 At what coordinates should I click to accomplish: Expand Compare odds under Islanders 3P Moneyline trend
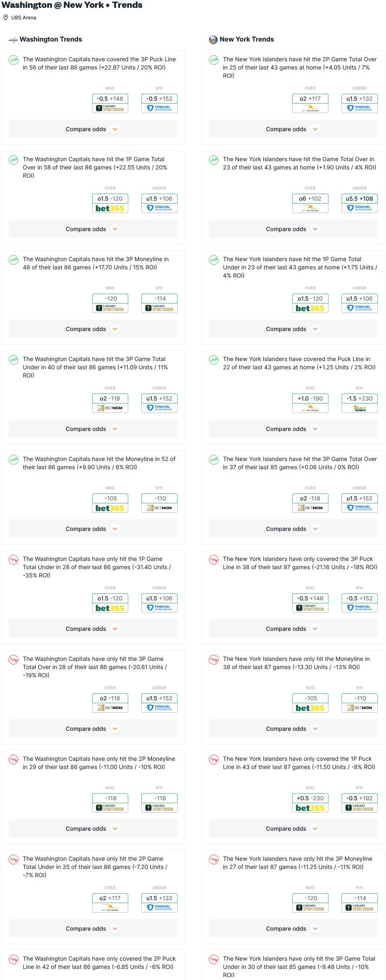pyautogui.click(x=293, y=929)
